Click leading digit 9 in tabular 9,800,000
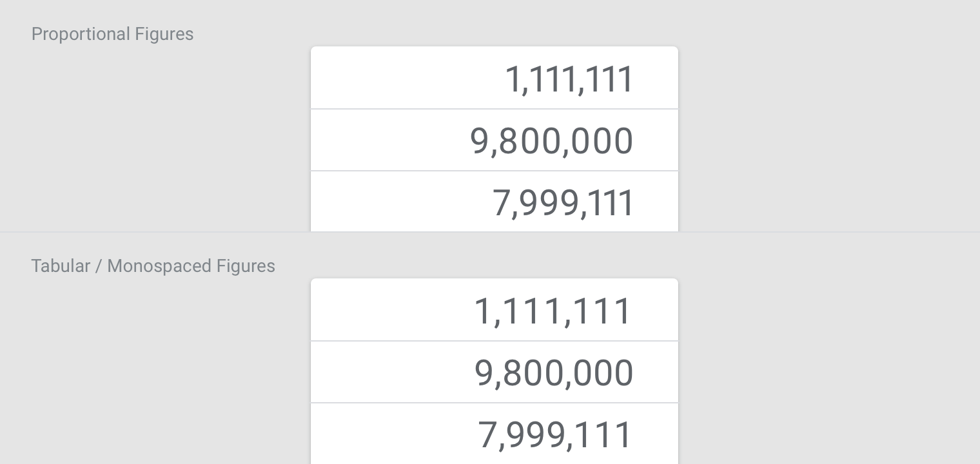 click(484, 372)
